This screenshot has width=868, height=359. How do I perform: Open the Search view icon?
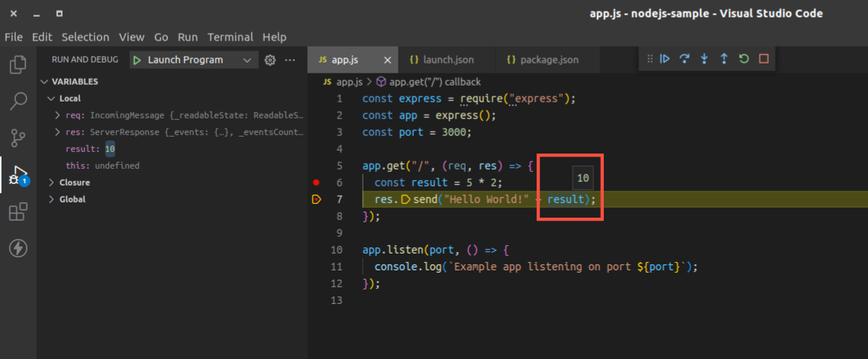tap(18, 101)
